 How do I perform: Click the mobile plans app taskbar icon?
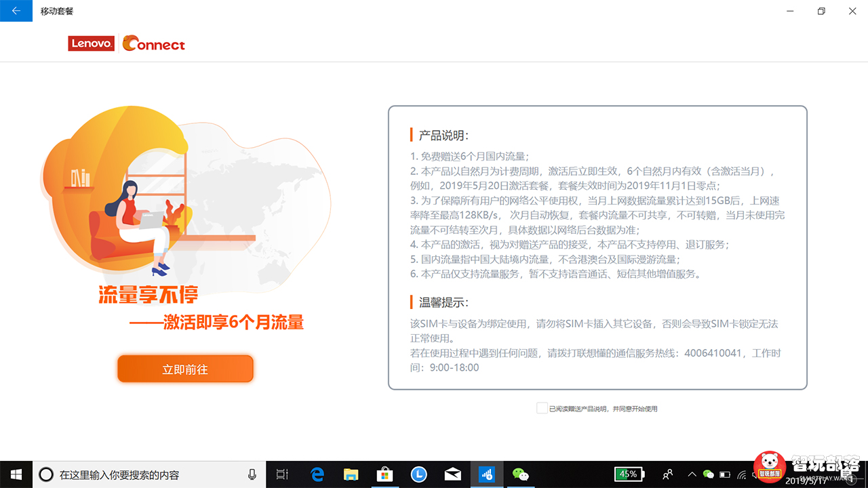click(x=487, y=474)
